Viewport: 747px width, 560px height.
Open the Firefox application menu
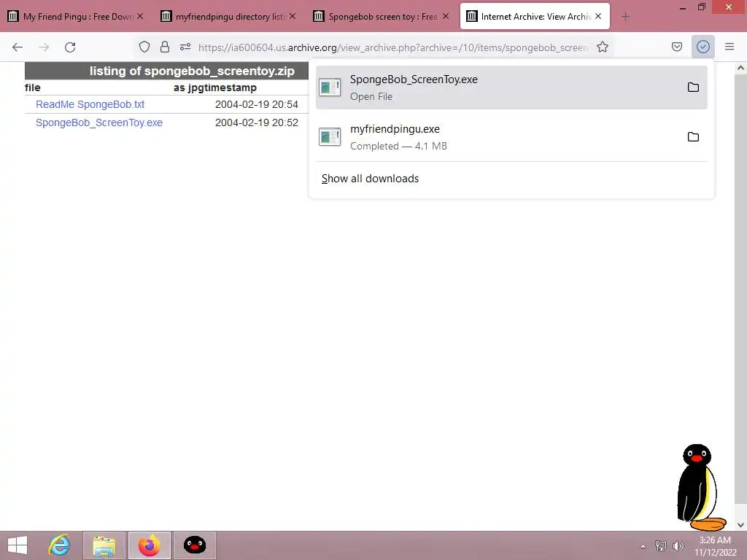tap(729, 47)
